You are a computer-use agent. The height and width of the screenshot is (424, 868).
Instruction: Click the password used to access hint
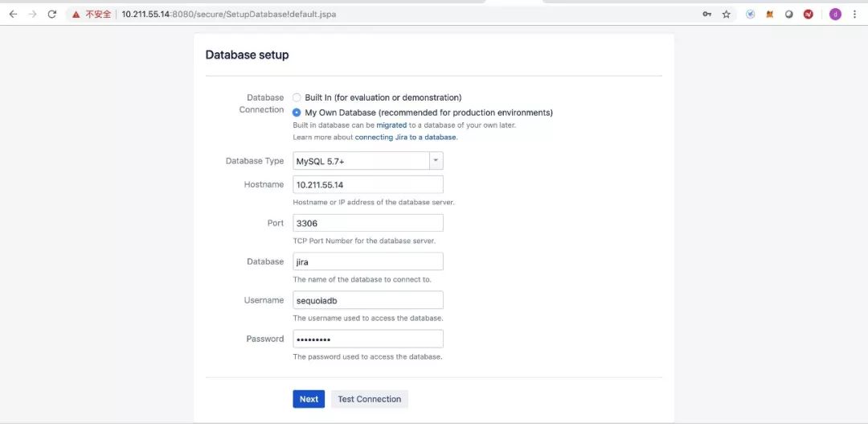(367, 357)
